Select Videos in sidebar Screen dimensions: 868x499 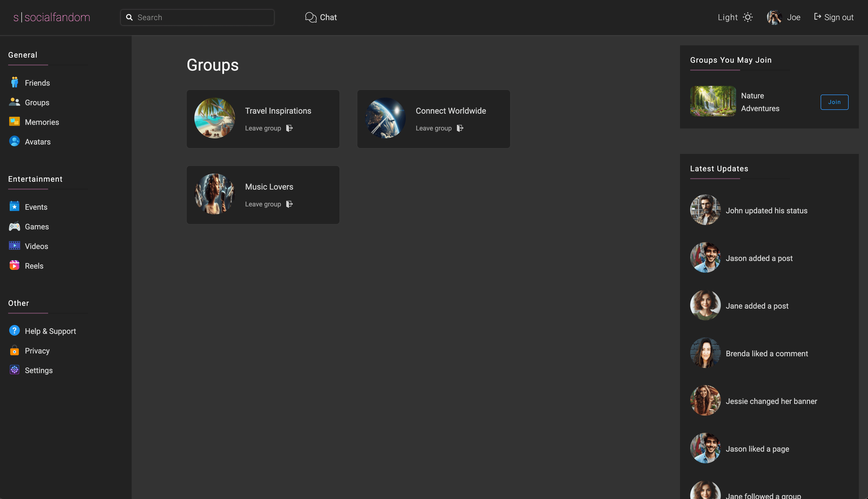point(36,246)
